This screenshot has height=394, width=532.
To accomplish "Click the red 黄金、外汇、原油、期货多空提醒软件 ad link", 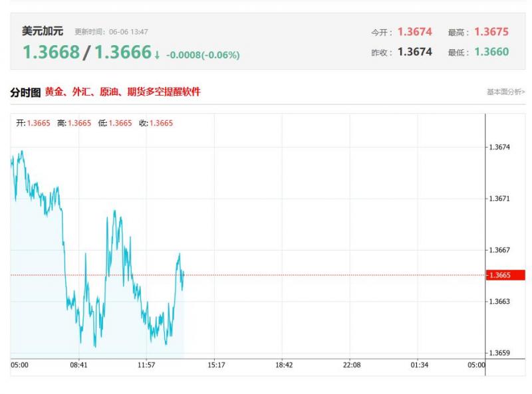I will pos(123,92).
